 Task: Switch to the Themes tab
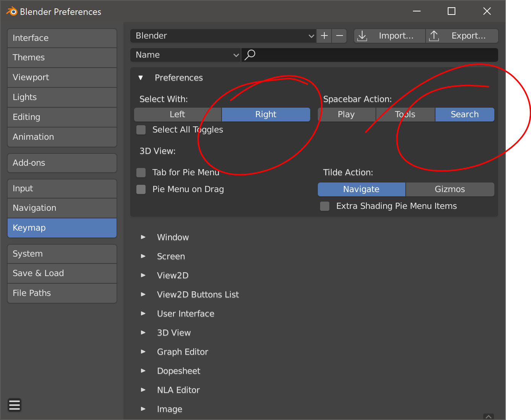coord(62,58)
